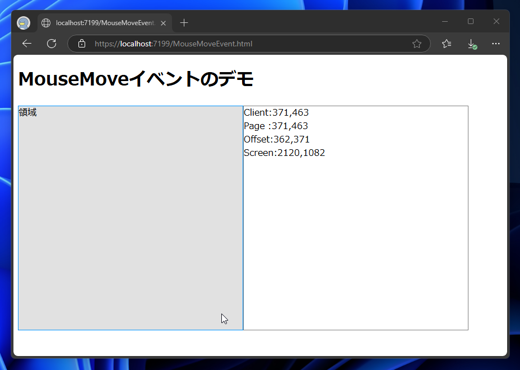Click inside the gray 領域 box

(131, 218)
